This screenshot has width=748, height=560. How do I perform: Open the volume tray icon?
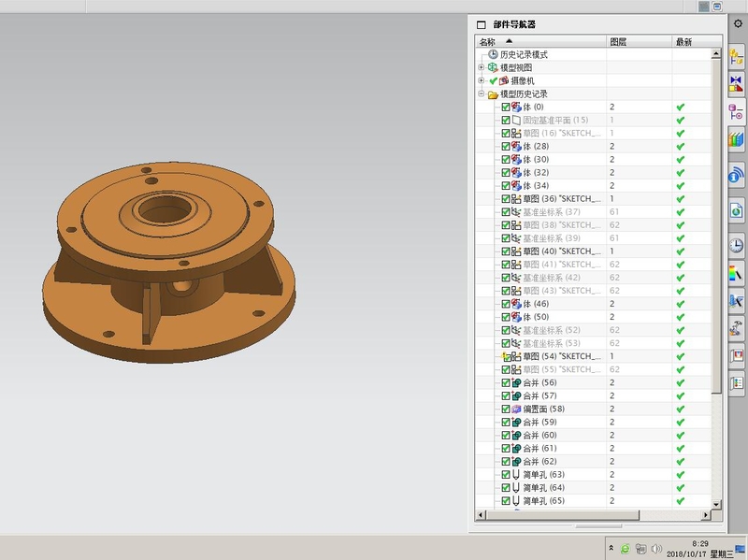(x=656, y=549)
